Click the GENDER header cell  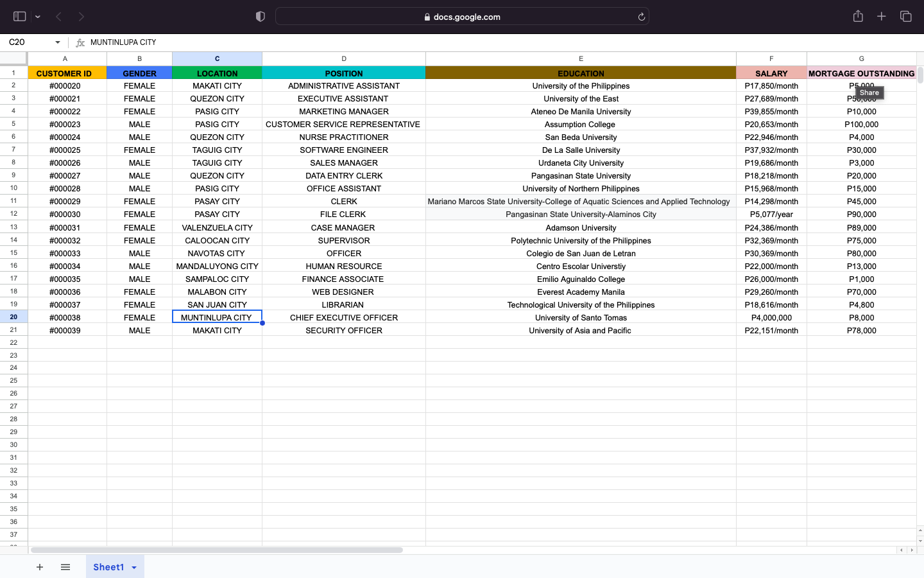(x=139, y=73)
